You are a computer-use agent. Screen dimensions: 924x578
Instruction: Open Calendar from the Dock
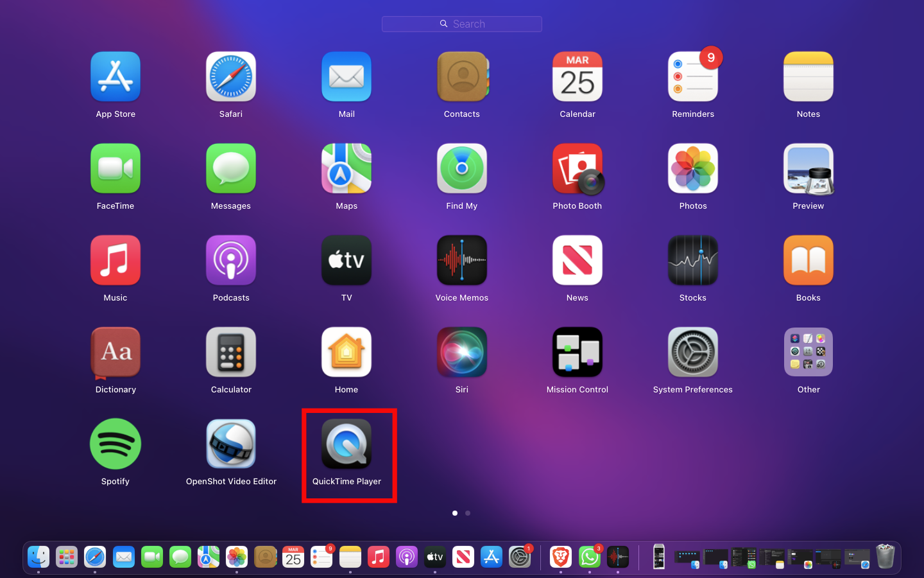[293, 557]
